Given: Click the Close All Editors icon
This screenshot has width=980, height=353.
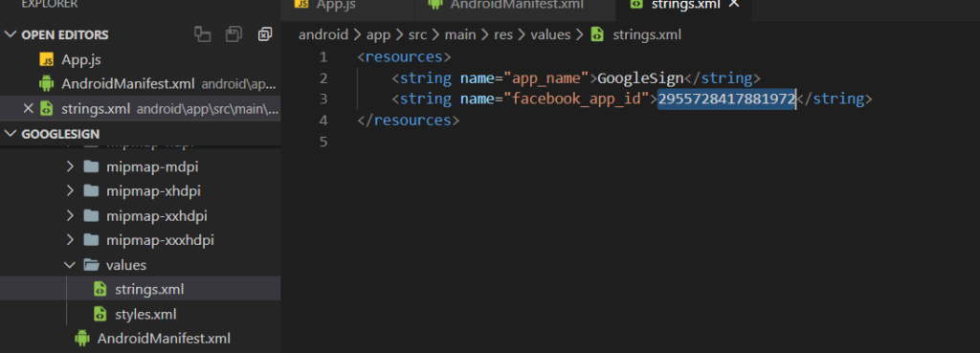Looking at the screenshot, I should [265, 34].
